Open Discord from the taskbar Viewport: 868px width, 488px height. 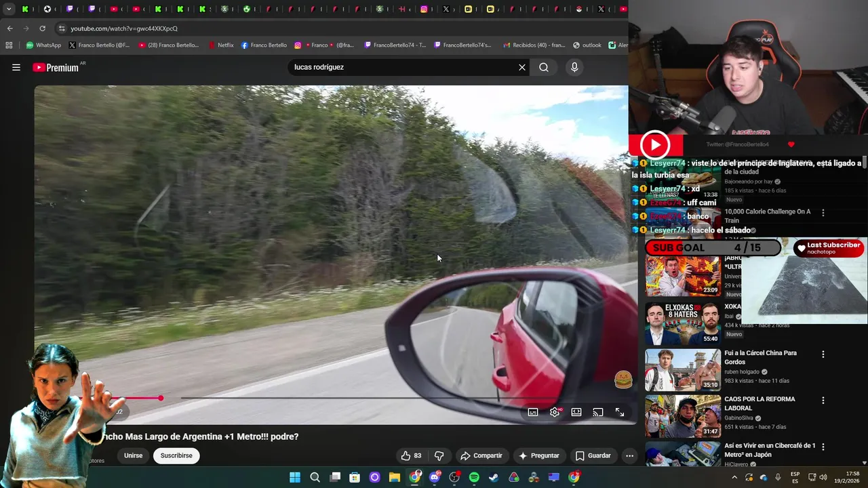click(x=435, y=477)
